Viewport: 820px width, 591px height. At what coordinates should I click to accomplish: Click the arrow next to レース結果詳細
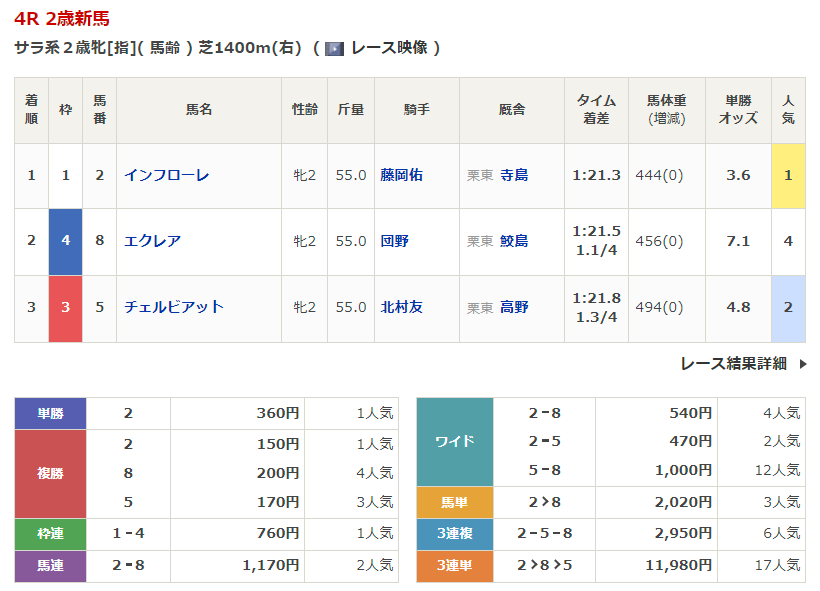[802, 364]
